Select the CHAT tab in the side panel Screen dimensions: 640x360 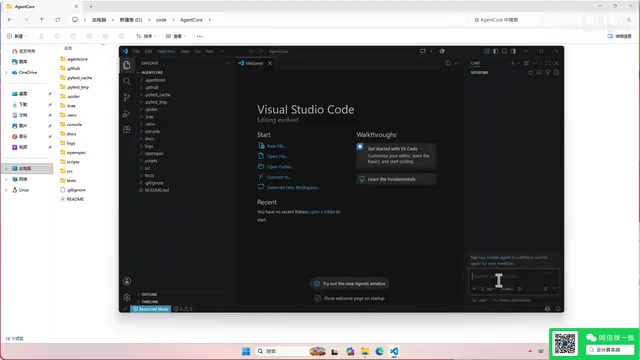click(x=475, y=63)
